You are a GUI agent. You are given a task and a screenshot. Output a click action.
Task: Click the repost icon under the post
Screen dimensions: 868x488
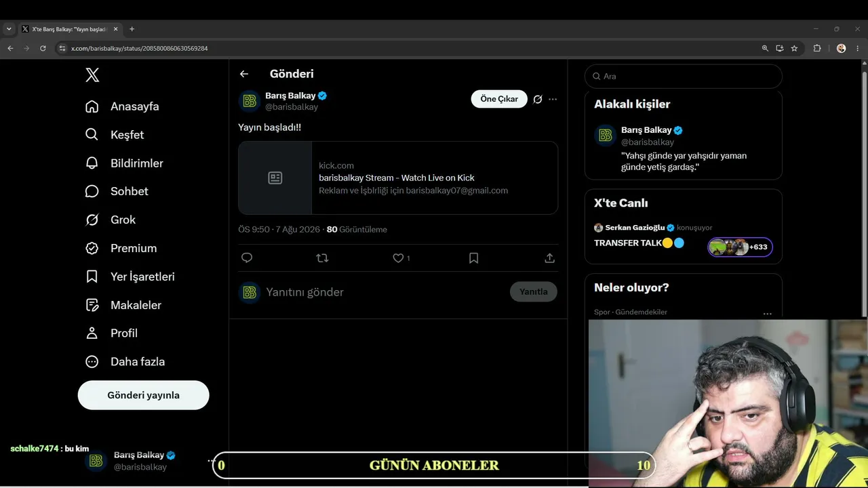coord(323,258)
